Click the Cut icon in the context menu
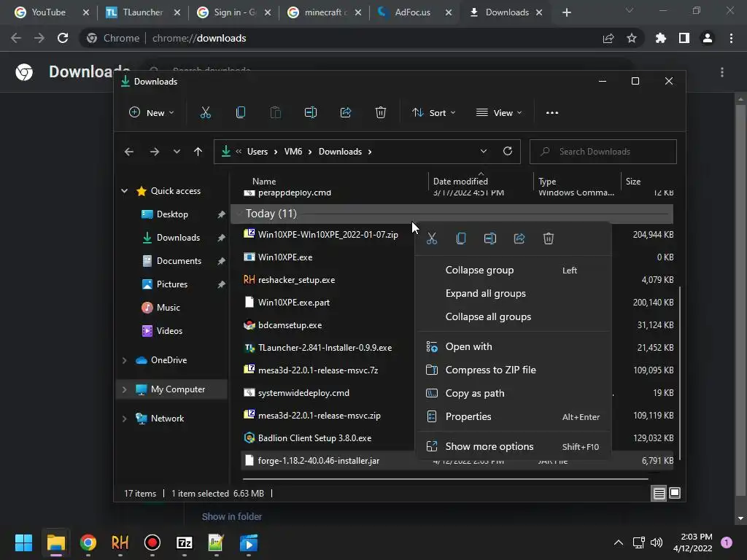 (x=432, y=238)
